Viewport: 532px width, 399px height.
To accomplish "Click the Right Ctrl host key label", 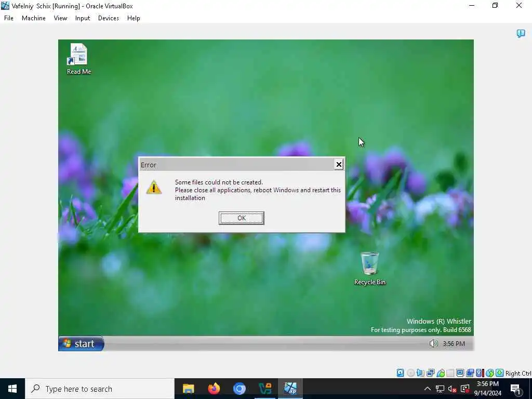I will click(518, 373).
